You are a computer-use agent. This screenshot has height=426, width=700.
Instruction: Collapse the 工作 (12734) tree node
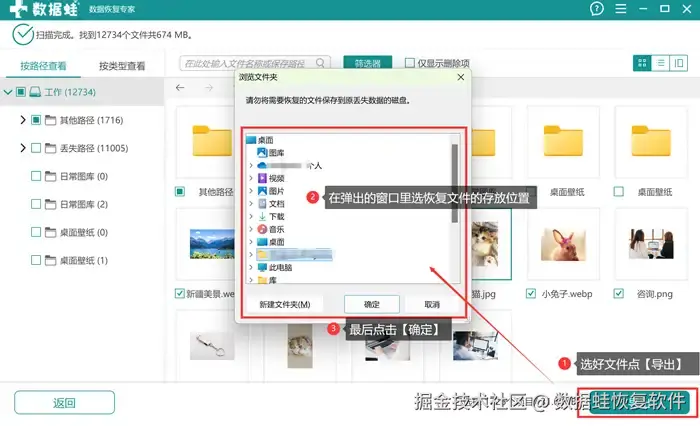pos(8,92)
